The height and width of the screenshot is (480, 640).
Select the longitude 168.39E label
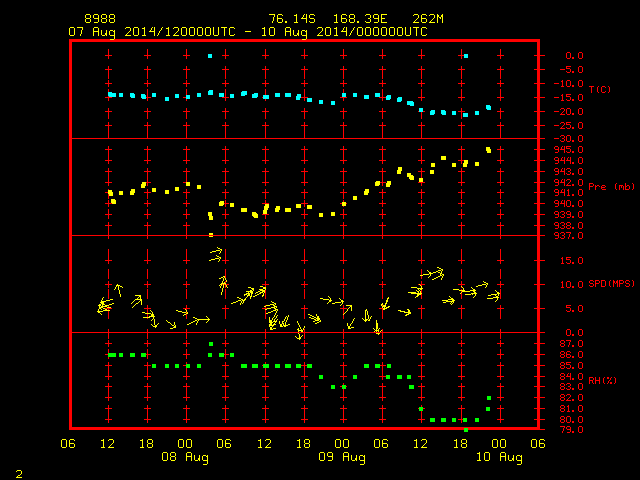360,19
